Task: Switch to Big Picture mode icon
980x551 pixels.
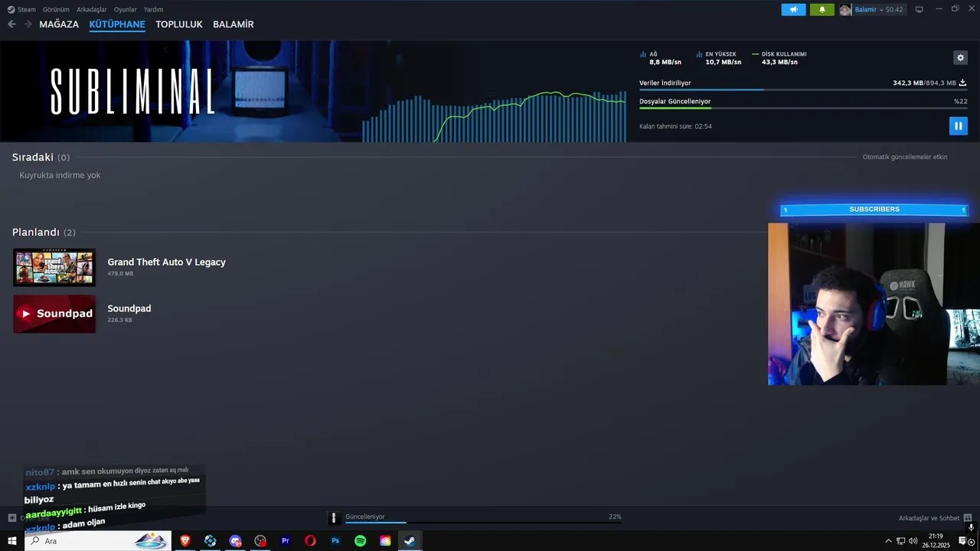Action: 920,9
